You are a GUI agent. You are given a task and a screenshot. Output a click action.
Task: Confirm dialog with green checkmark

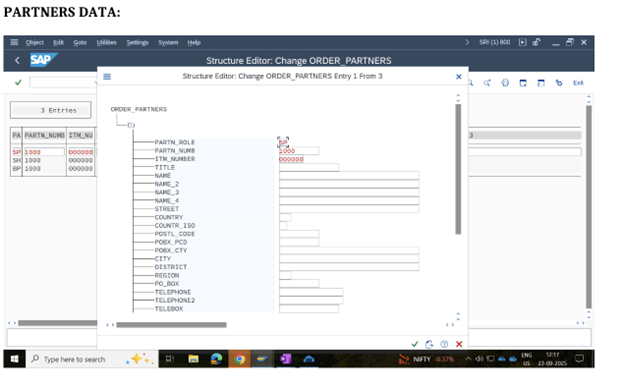[x=415, y=344]
